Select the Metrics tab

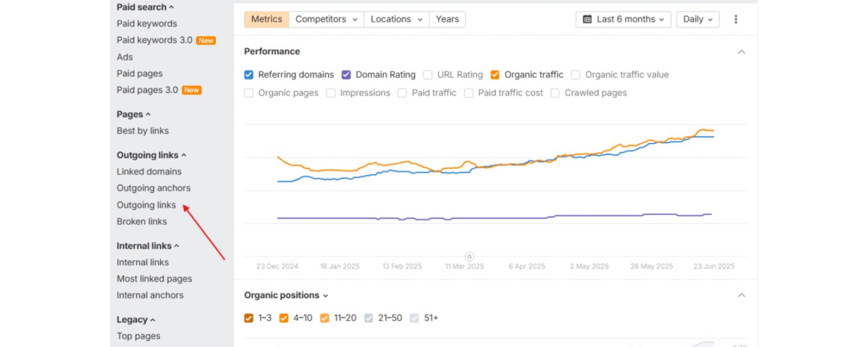coord(267,19)
